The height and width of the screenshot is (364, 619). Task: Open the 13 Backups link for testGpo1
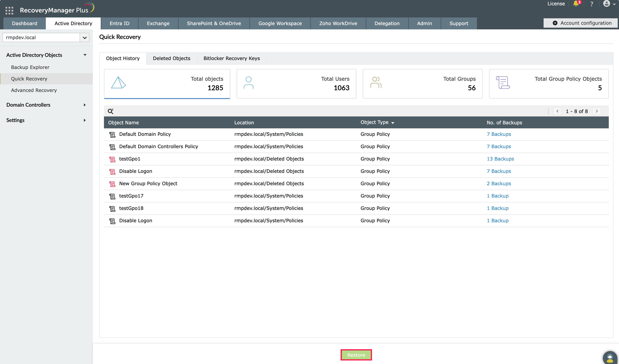[500, 159]
